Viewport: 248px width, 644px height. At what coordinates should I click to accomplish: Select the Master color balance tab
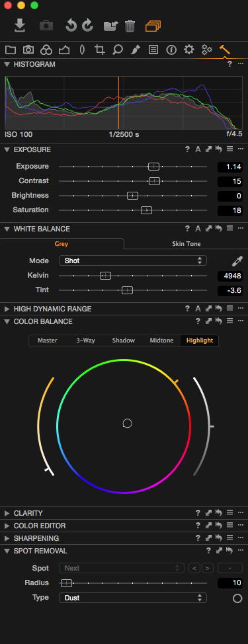(47, 341)
